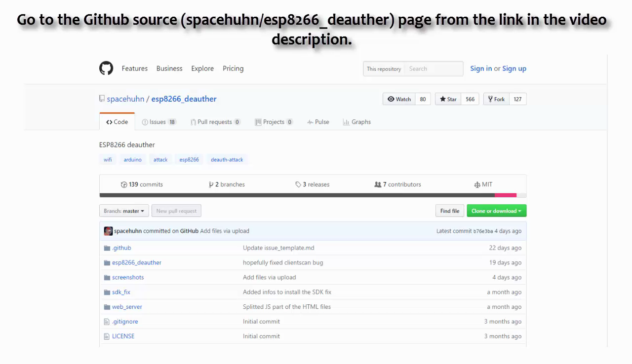Click the GitHub Octocat logo
The image size is (632, 364).
tap(106, 68)
